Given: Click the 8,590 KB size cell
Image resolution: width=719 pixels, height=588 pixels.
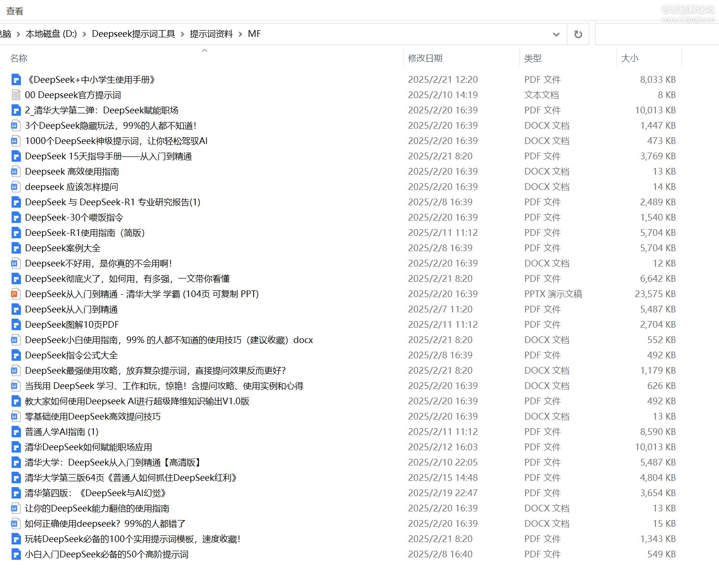Looking at the screenshot, I should pos(658,432).
